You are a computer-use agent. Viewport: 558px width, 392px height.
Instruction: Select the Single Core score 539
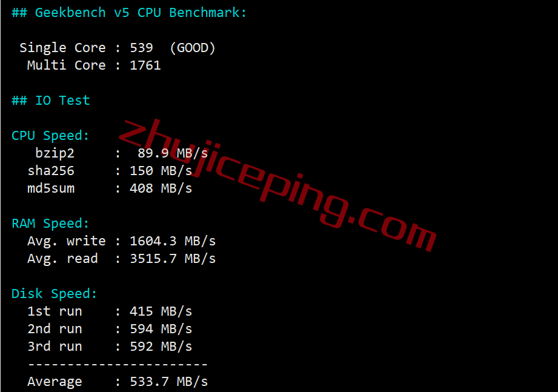pos(141,48)
